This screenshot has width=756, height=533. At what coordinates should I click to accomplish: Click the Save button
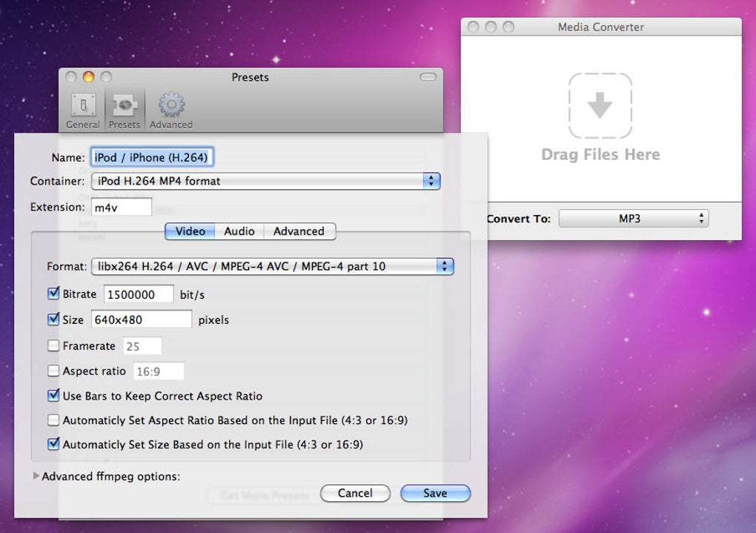pyautogui.click(x=435, y=493)
